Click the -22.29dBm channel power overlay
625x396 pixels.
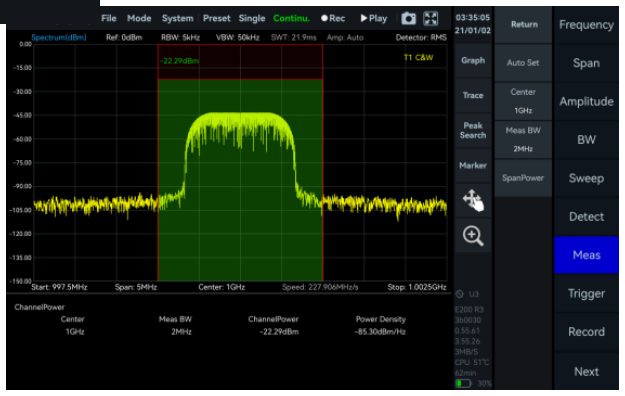179,61
